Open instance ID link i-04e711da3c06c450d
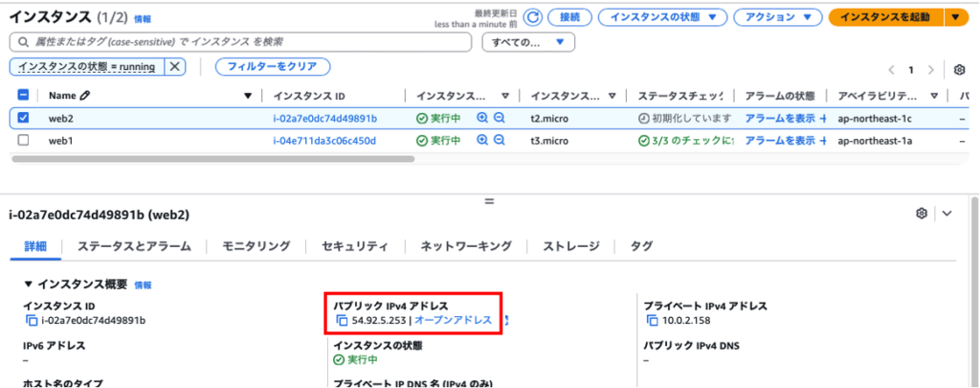This screenshot has width=980, height=388. (x=324, y=140)
